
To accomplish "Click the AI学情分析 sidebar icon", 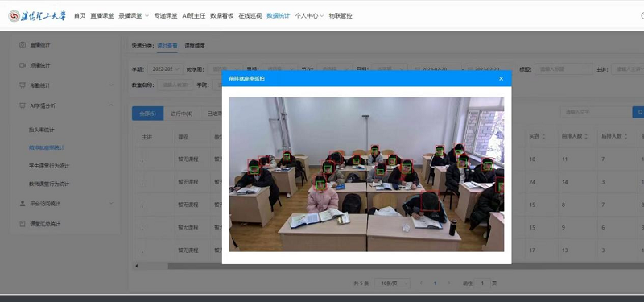I will pos(23,105).
